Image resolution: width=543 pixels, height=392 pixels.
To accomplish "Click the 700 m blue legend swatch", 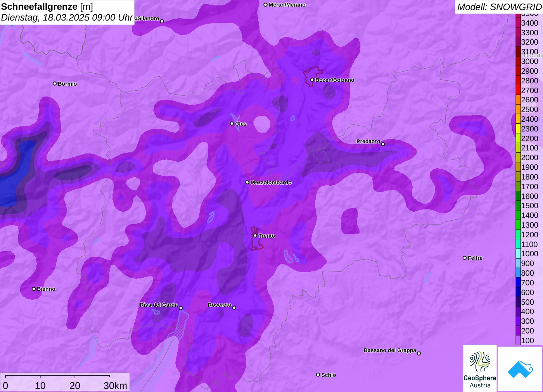I will tap(518, 283).
